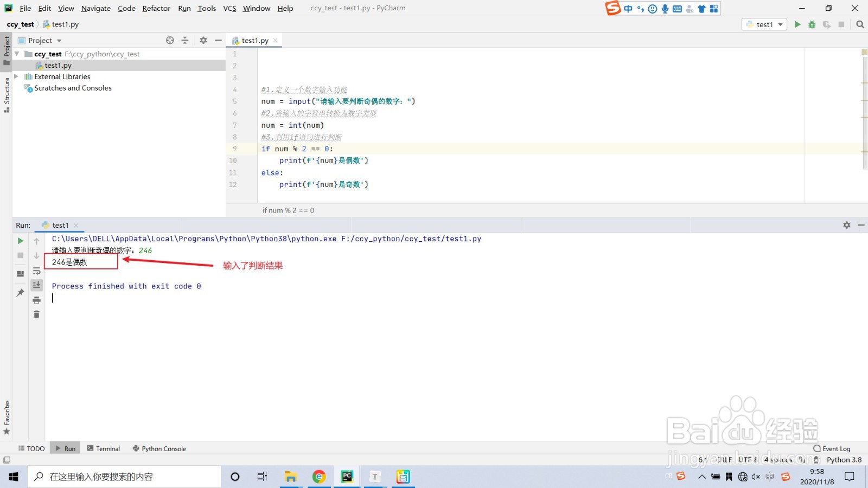This screenshot has width=868, height=488.
Task: Open the Event Log
Action: pyautogui.click(x=832, y=448)
